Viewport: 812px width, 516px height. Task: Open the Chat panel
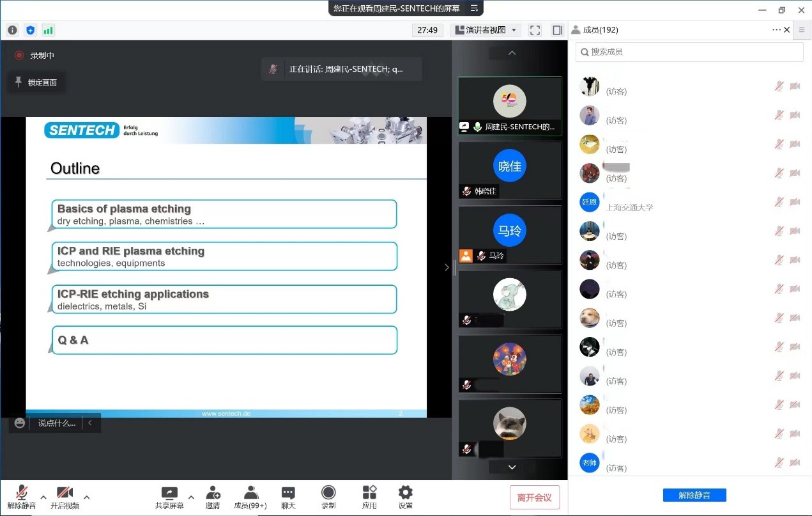click(288, 497)
